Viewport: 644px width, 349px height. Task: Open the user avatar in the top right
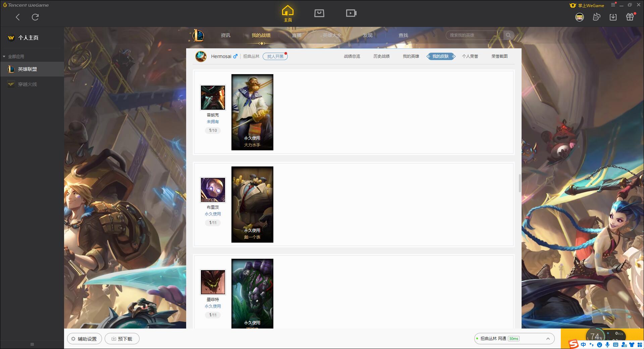pos(580,17)
